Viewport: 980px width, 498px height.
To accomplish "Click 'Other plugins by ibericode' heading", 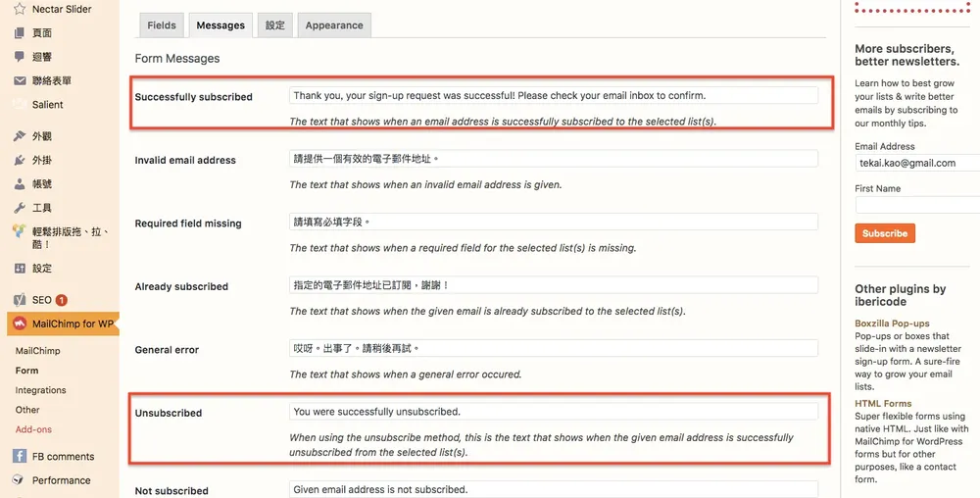I will pos(901,295).
